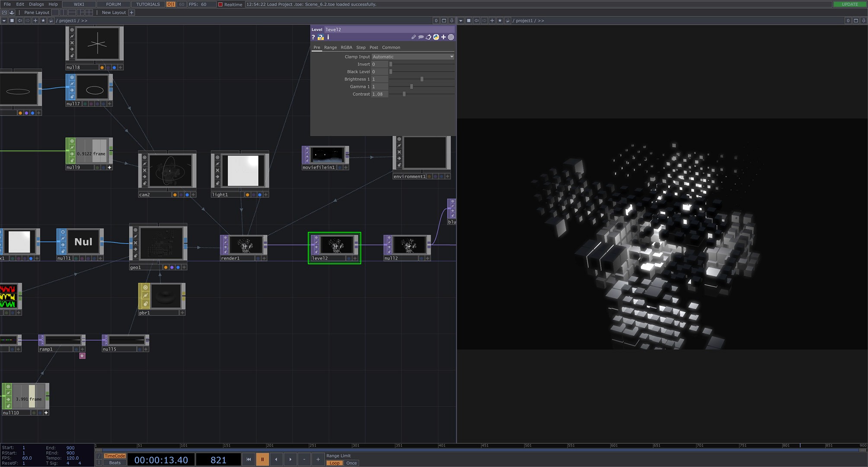Click the bookmark star icon in left pane
Image resolution: width=868 pixels, height=467 pixels.
click(x=43, y=21)
